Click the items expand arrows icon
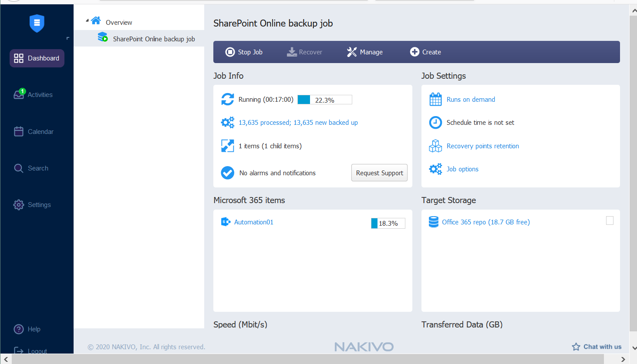 [228, 146]
